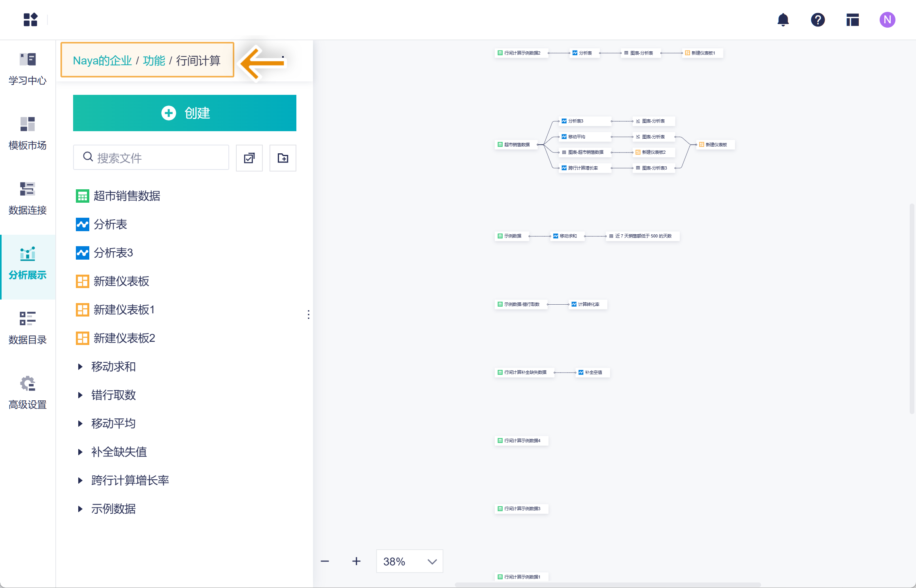The height and width of the screenshot is (588, 916).
Task: Select 新建仪表板1 in file list
Action: coord(124,310)
